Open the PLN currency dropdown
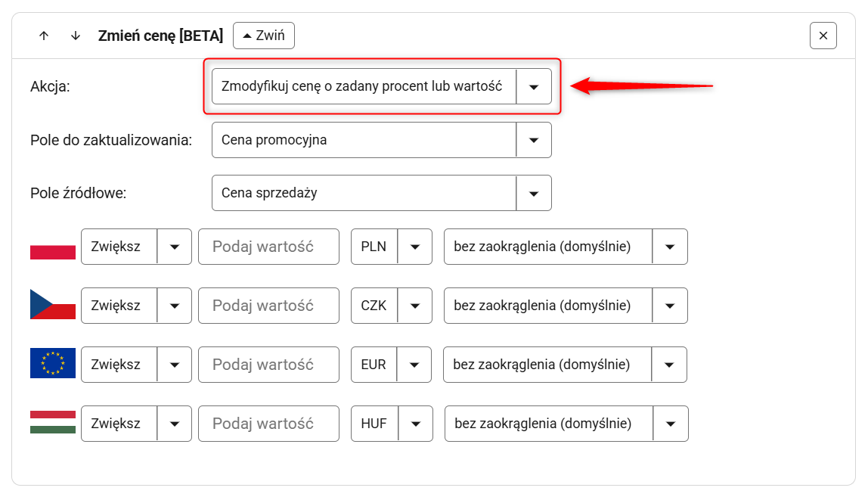Viewport: 868px width, 497px height. 392,247
